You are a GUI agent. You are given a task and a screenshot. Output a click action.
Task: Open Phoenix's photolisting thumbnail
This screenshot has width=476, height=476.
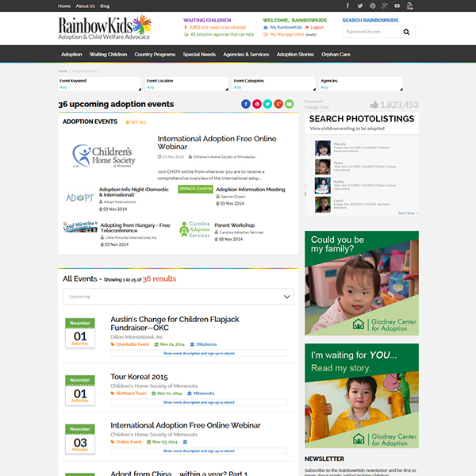coord(322,148)
